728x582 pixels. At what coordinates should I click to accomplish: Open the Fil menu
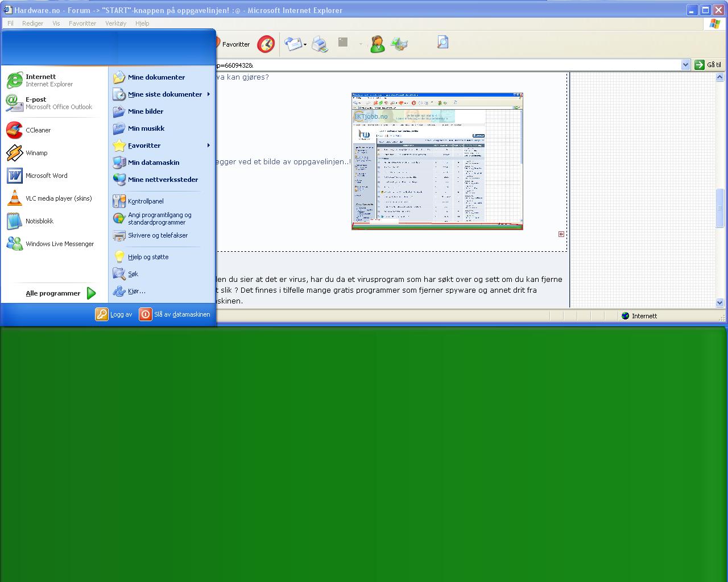(x=10, y=23)
